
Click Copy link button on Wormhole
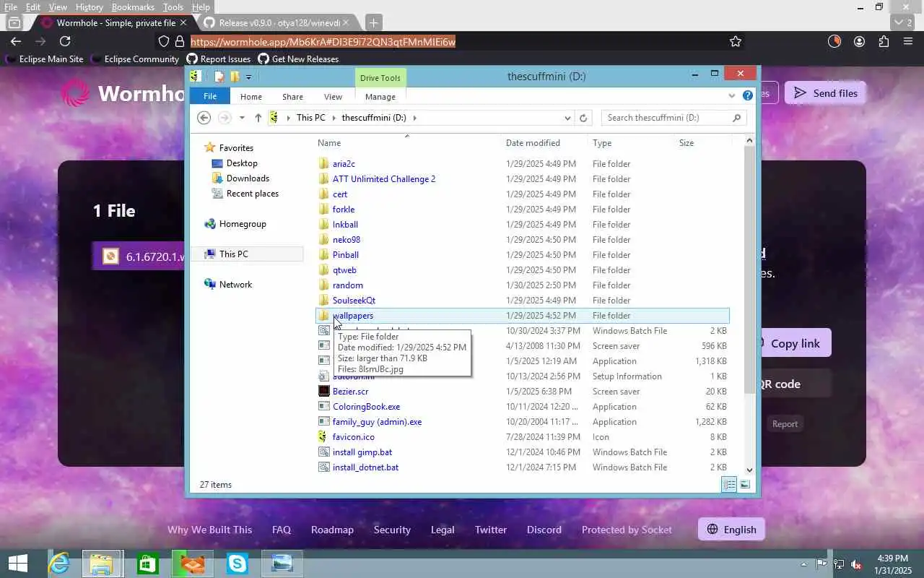pos(790,343)
